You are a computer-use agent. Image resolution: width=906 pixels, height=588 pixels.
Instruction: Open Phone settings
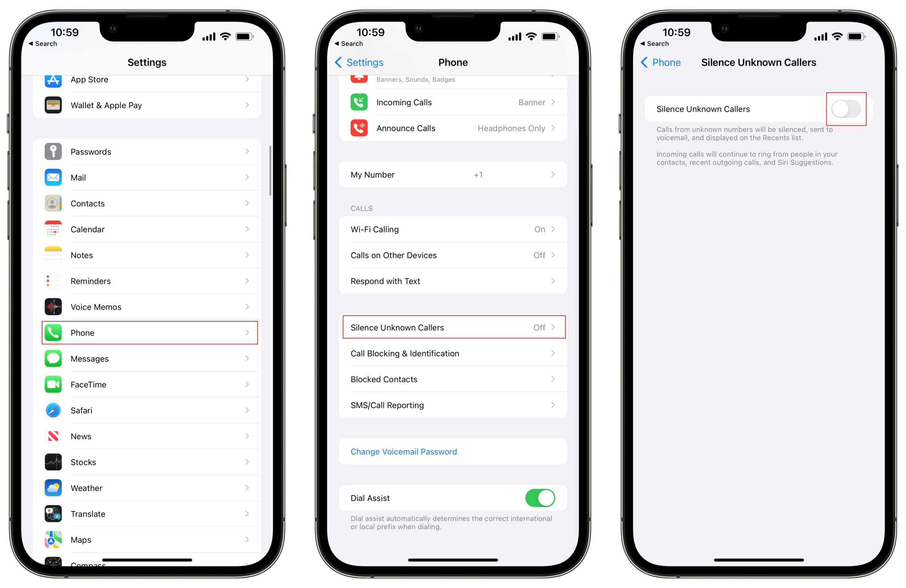coord(149,332)
